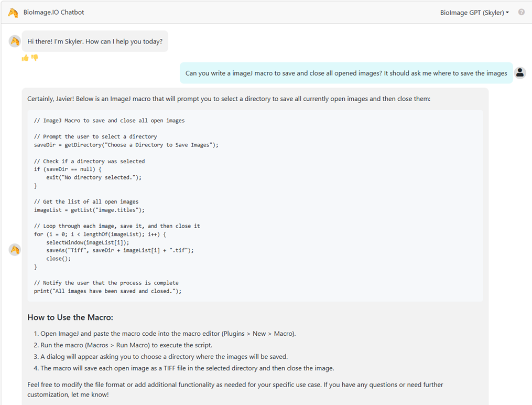
Task: Click the getList("image.titles") code line
Action: 89,210
